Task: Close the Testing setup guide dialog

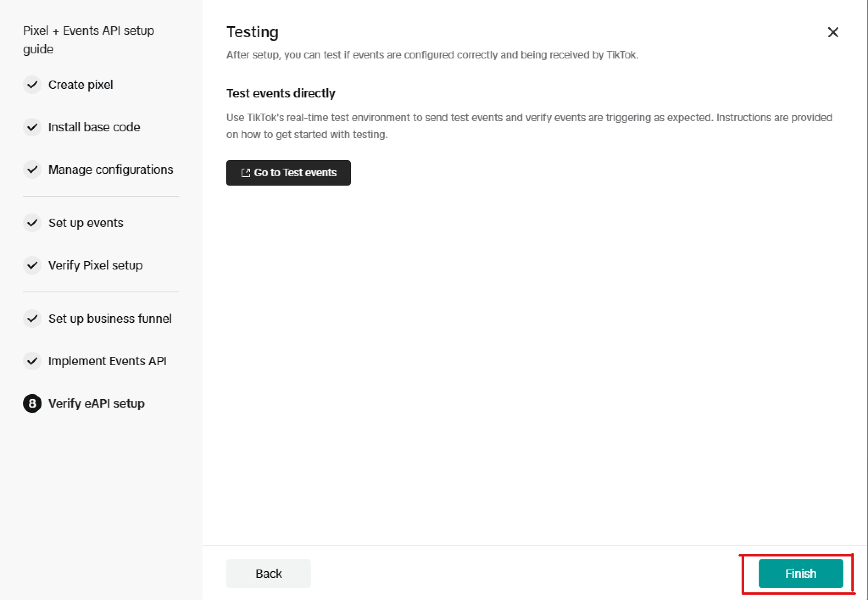Action: tap(833, 32)
